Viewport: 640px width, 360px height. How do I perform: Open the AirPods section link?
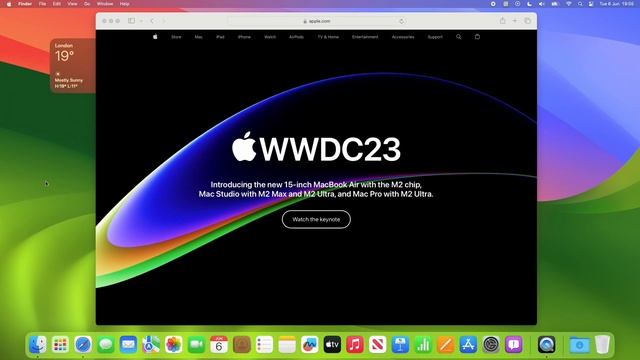tap(296, 37)
